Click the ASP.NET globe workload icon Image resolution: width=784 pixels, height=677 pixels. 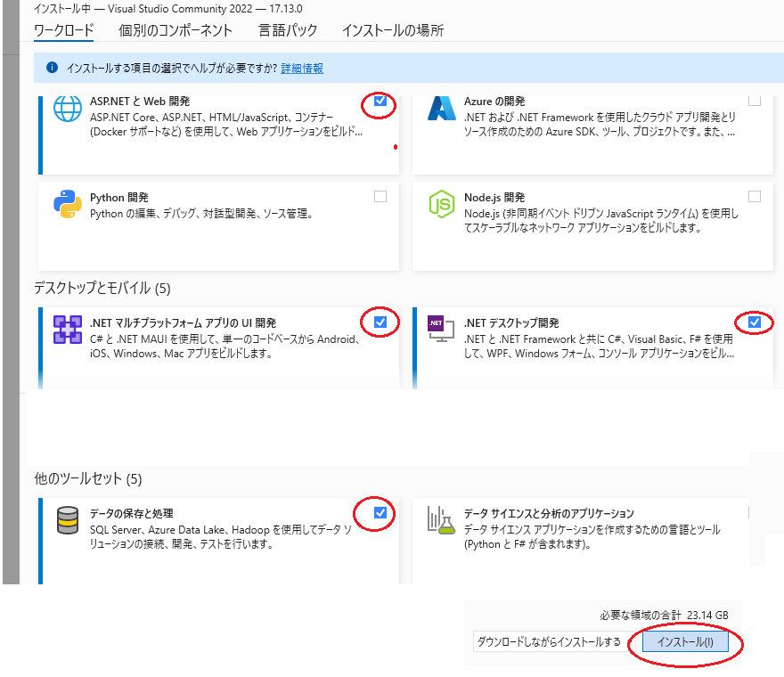(x=68, y=108)
